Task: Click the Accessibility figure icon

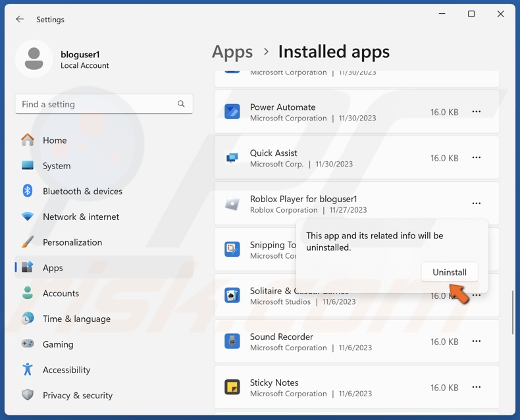Action: 28,369
